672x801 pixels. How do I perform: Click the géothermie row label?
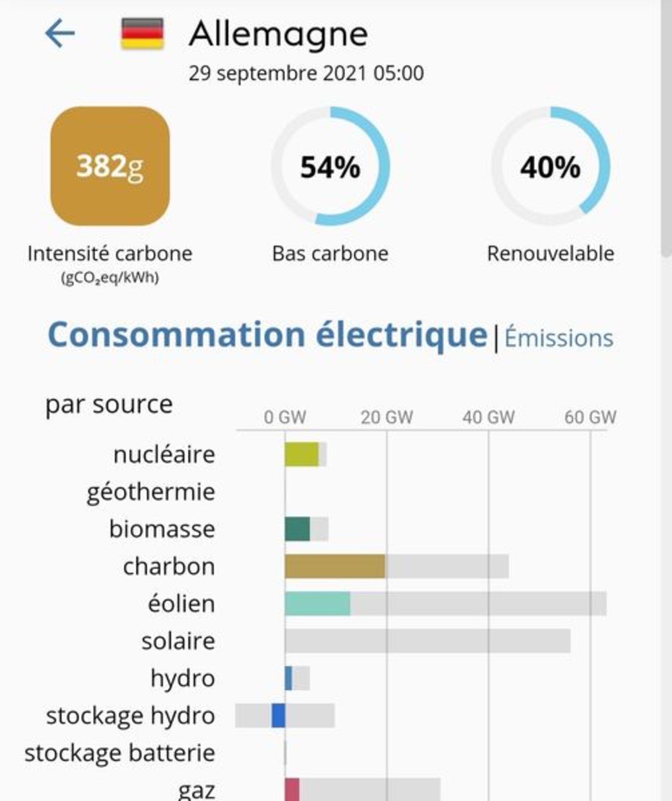[x=151, y=492]
